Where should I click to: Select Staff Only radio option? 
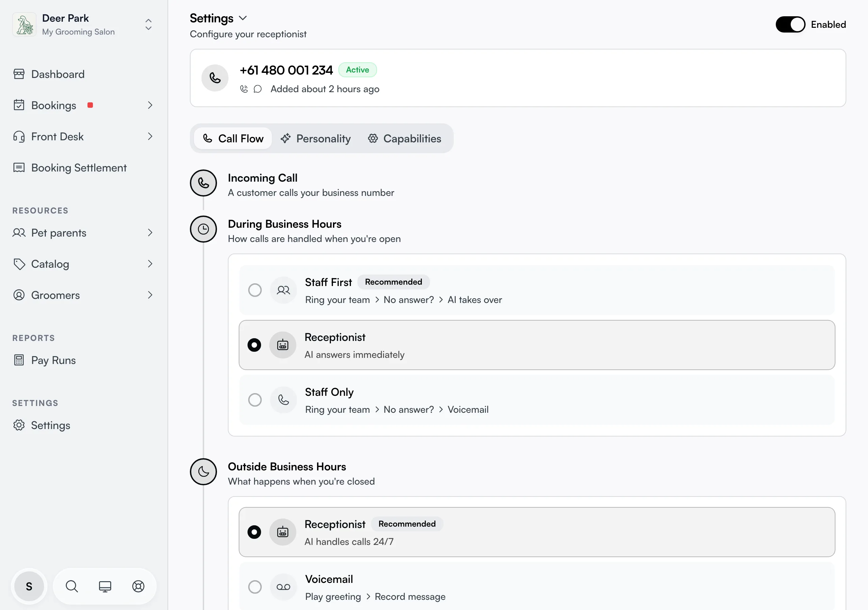255,400
